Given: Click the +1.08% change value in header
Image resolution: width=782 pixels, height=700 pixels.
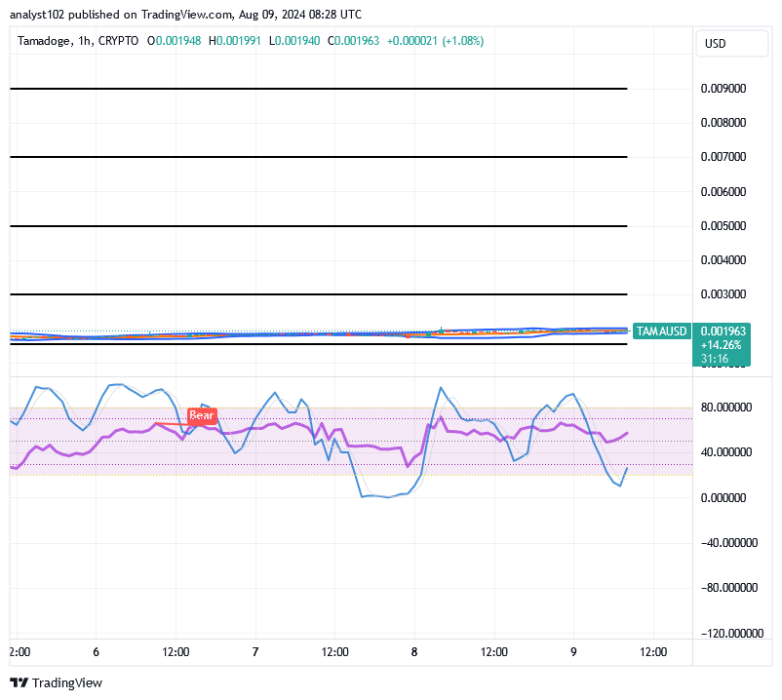Looking at the screenshot, I should pos(463,41).
